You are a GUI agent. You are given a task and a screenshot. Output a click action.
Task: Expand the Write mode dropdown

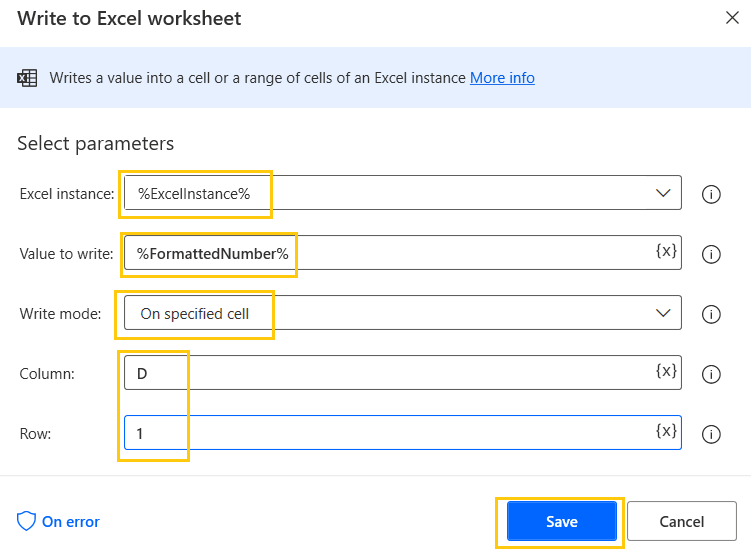pyautogui.click(x=663, y=313)
